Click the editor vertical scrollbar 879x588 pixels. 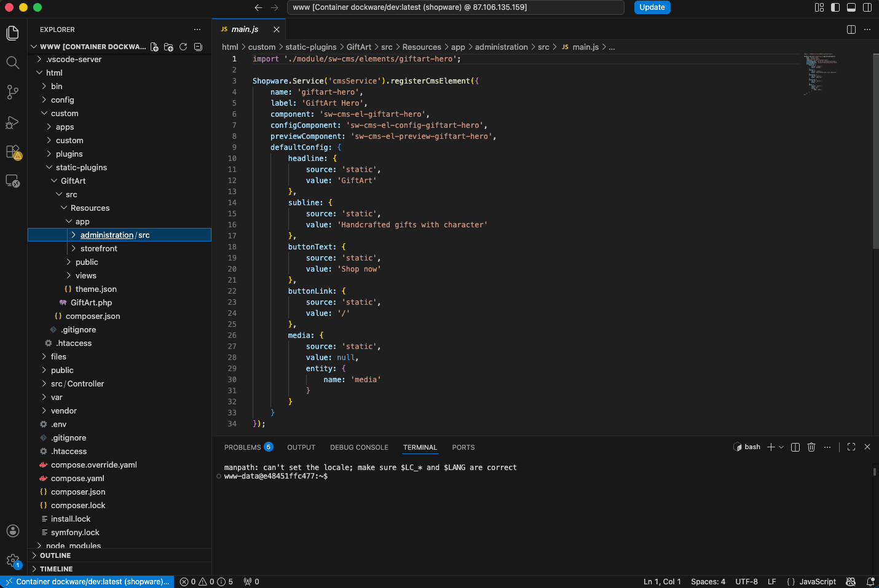click(x=875, y=151)
